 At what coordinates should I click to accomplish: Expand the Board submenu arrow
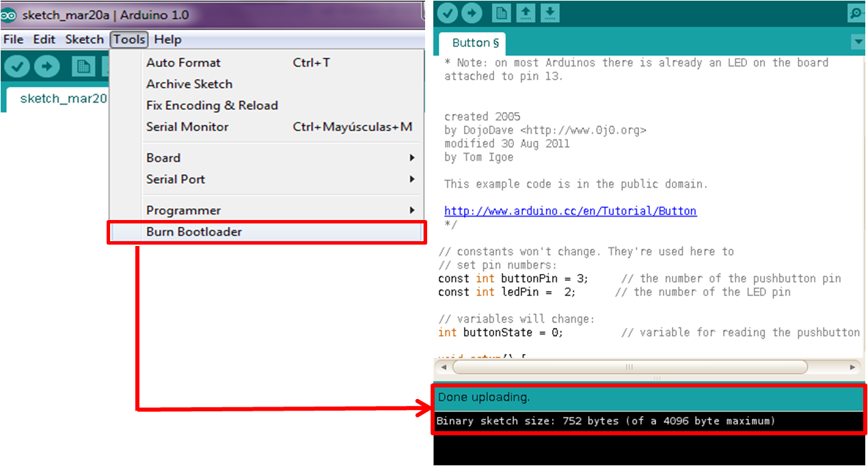pos(412,158)
